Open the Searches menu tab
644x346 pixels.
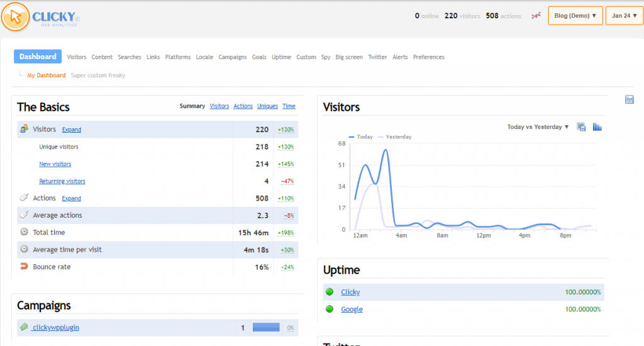click(130, 57)
